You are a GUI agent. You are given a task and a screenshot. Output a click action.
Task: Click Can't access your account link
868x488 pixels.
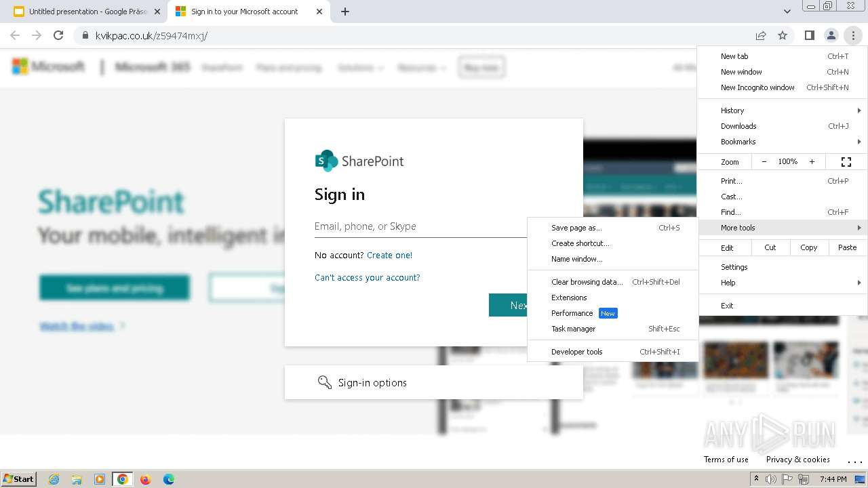click(x=367, y=277)
